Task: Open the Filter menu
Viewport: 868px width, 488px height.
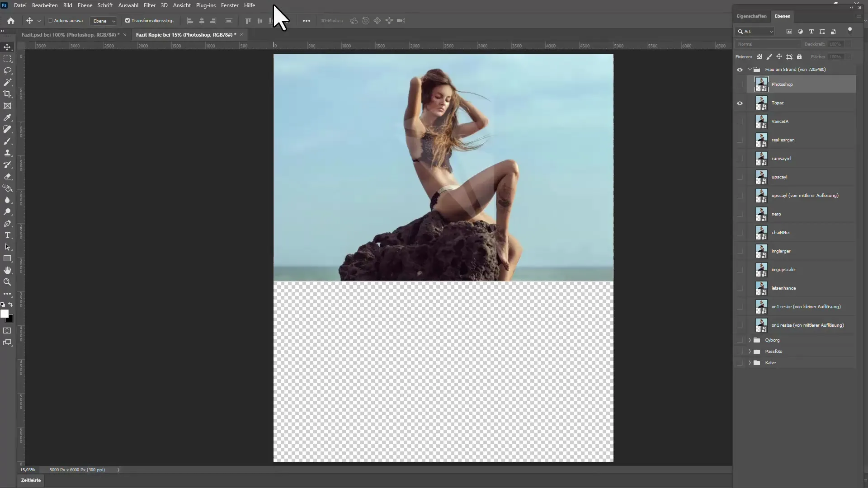Action: (x=149, y=5)
